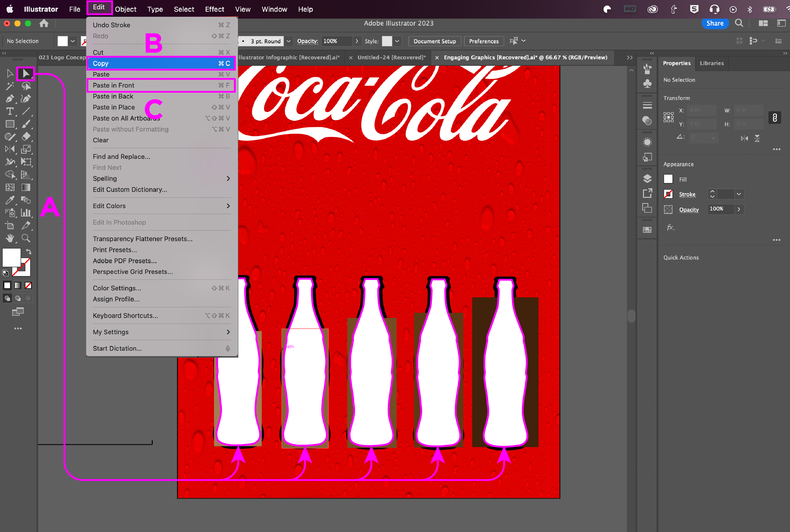Select the Eyedropper tool
Image resolution: width=790 pixels, height=532 pixels.
tap(10, 200)
